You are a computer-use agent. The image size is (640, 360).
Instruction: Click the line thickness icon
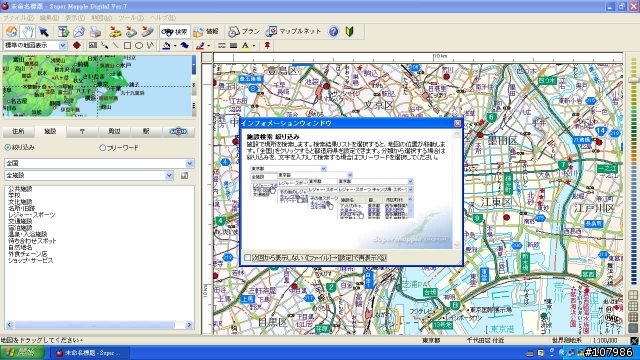coord(233,45)
